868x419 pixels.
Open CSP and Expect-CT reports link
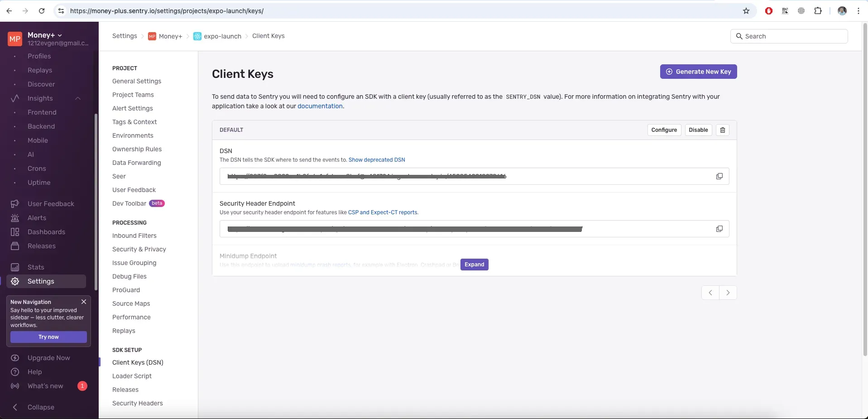pyautogui.click(x=383, y=212)
